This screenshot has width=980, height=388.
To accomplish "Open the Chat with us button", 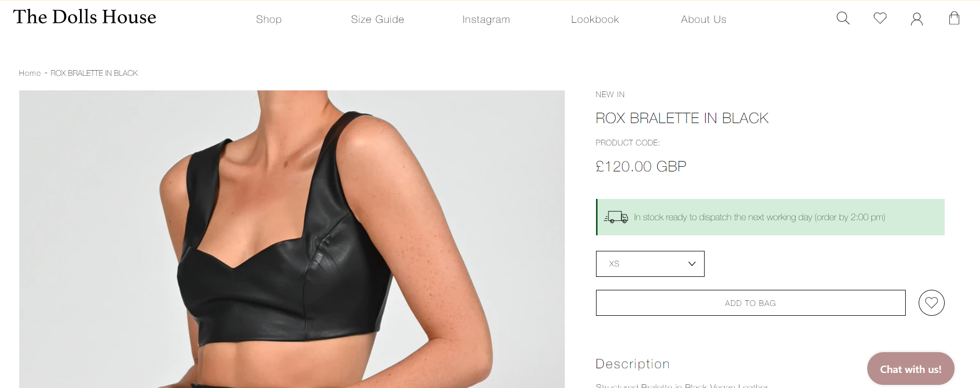I will (x=910, y=369).
